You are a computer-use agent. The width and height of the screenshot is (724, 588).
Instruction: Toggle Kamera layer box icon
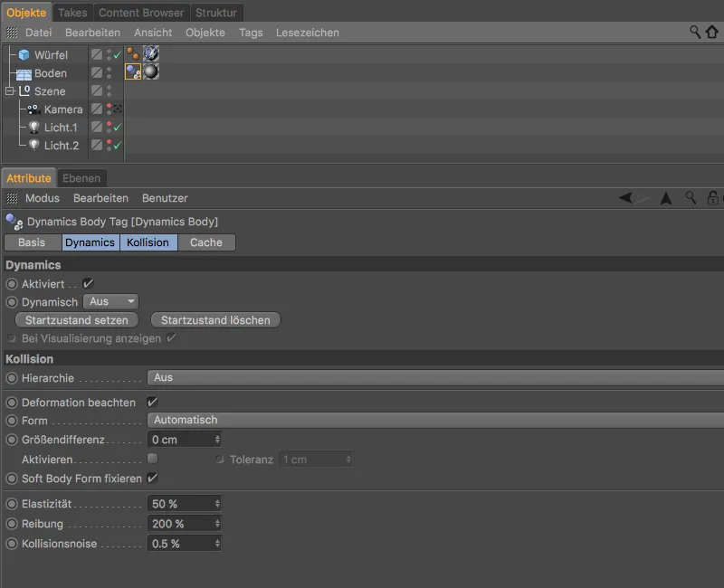coord(97,109)
